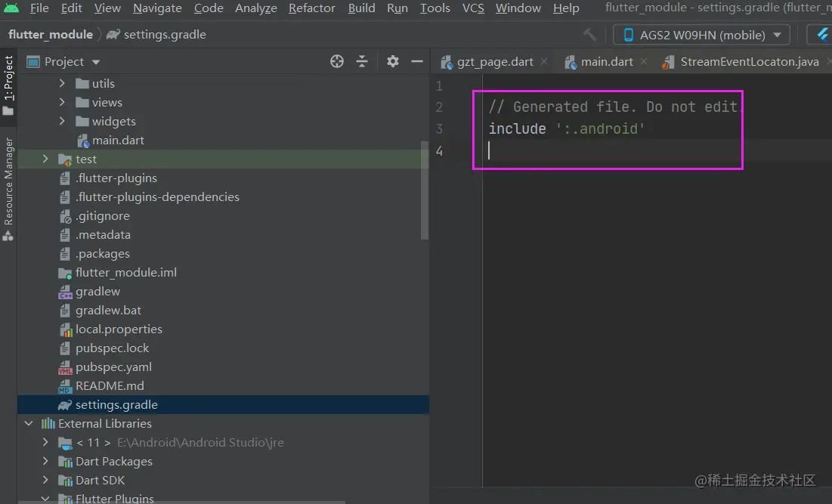This screenshot has height=504, width=832.
Task: Select the .flutter-plugins file
Action: click(116, 178)
